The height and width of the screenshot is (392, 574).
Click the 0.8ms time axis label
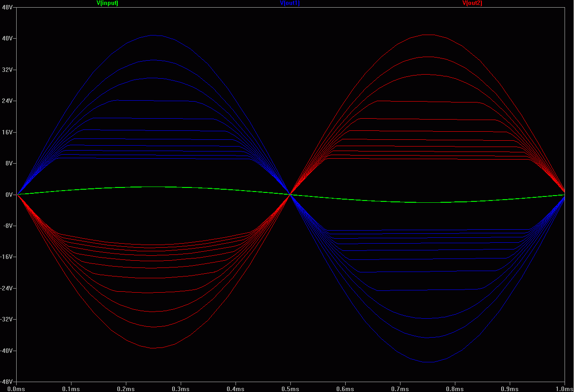455,388
